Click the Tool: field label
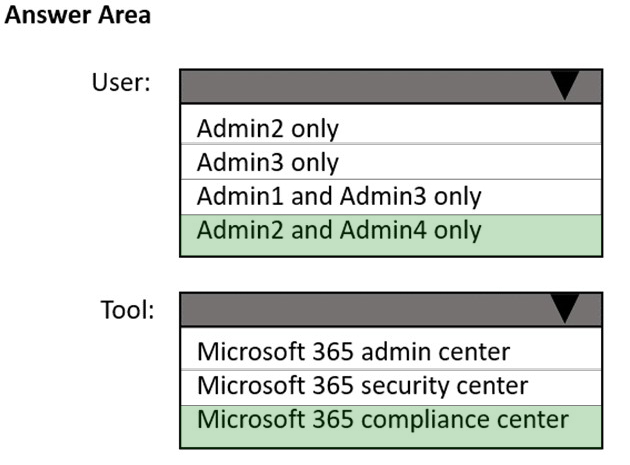Image resolution: width=630 pixels, height=465 pixels. coord(127,310)
